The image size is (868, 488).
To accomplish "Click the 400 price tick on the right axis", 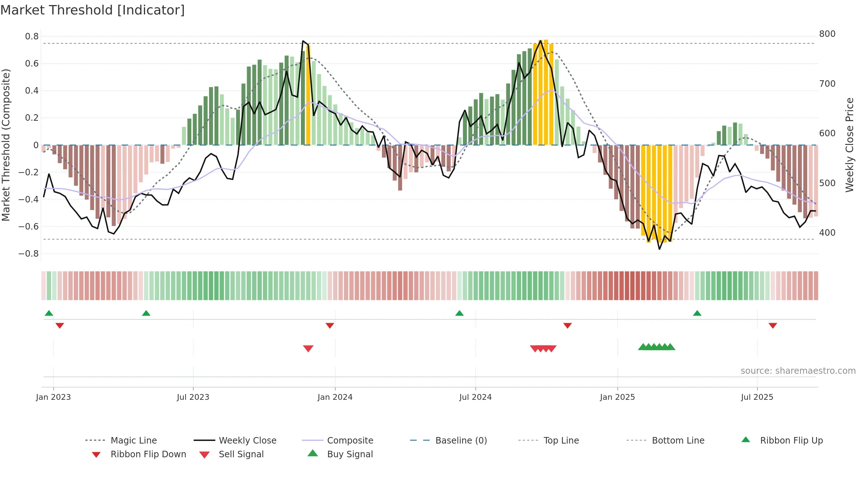I will click(x=827, y=233).
